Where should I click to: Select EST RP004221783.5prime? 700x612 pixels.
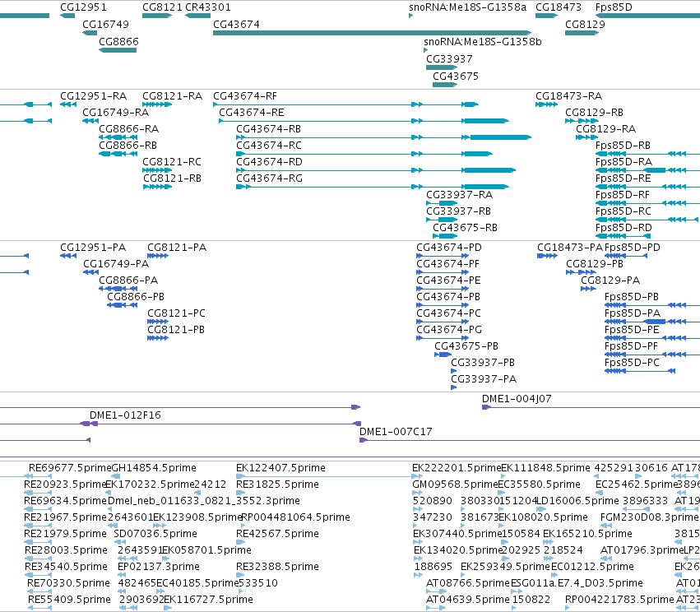[619, 600]
